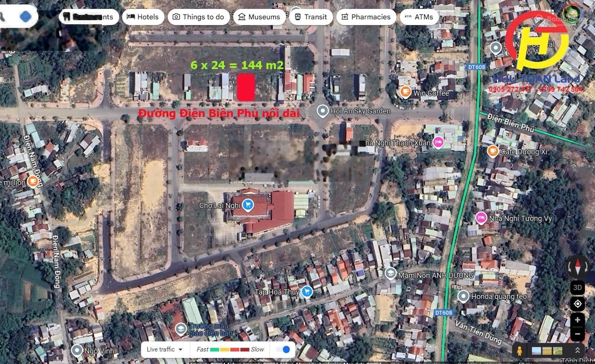Show Museums on the map
The height and width of the screenshot is (364, 595).
point(259,17)
